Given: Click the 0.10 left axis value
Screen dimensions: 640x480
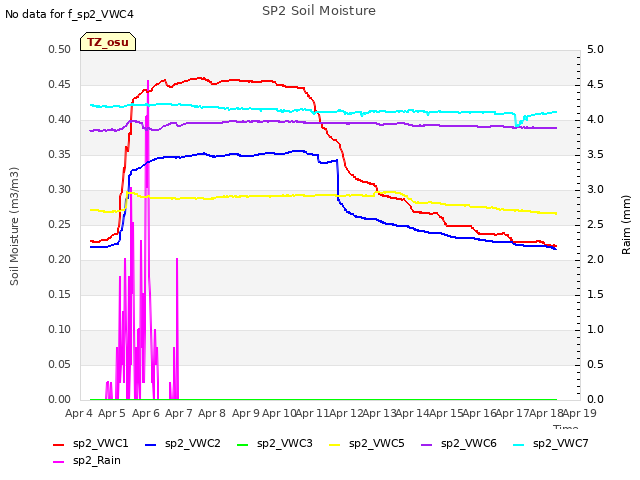Looking at the screenshot, I should [60, 329].
